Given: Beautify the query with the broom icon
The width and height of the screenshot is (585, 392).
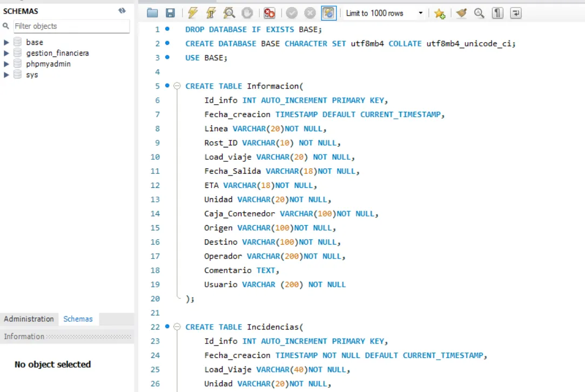Looking at the screenshot, I should coord(461,13).
